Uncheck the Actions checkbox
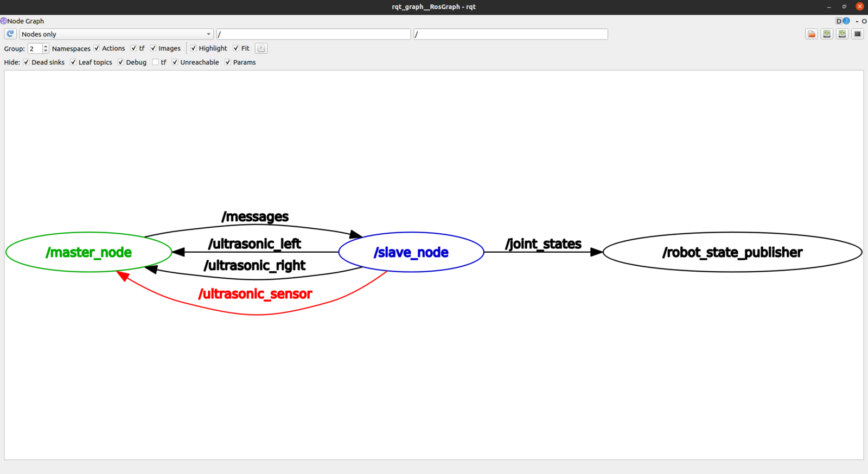Image resolution: width=868 pixels, height=474 pixels. 97,48
